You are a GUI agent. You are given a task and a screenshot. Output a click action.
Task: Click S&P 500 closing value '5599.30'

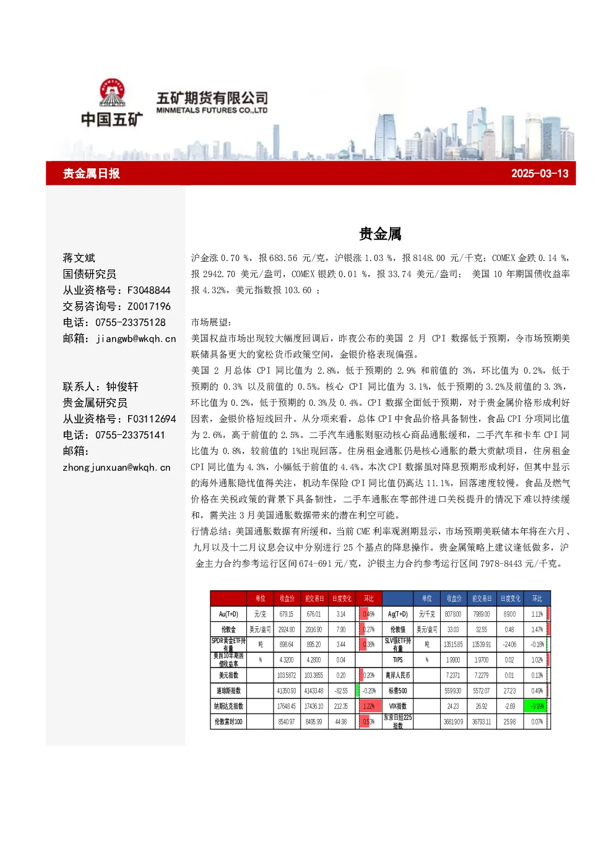pos(453,691)
